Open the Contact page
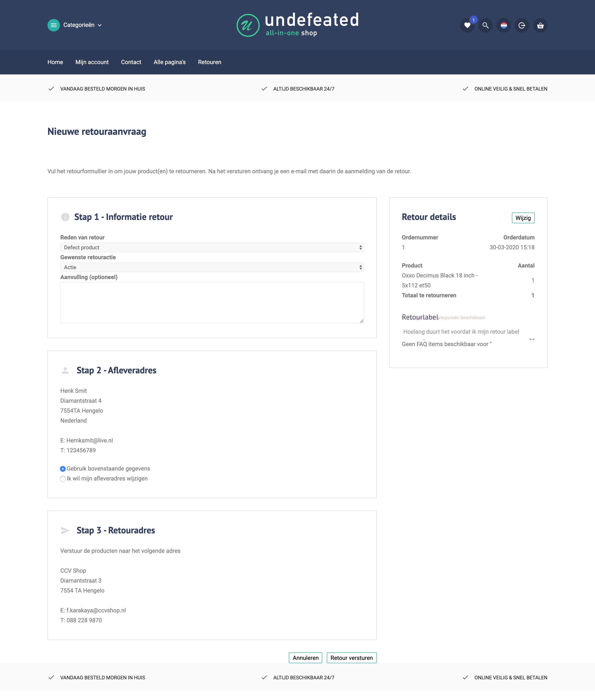This screenshot has width=595, height=700. click(x=131, y=62)
